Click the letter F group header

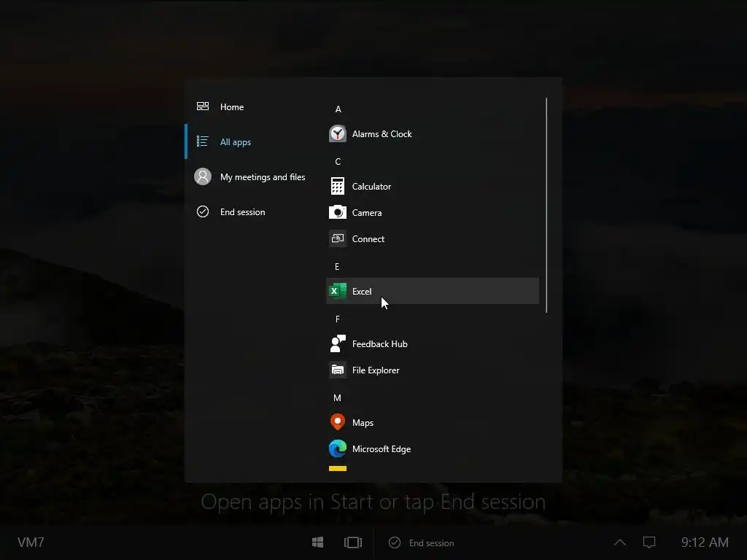[x=338, y=319]
